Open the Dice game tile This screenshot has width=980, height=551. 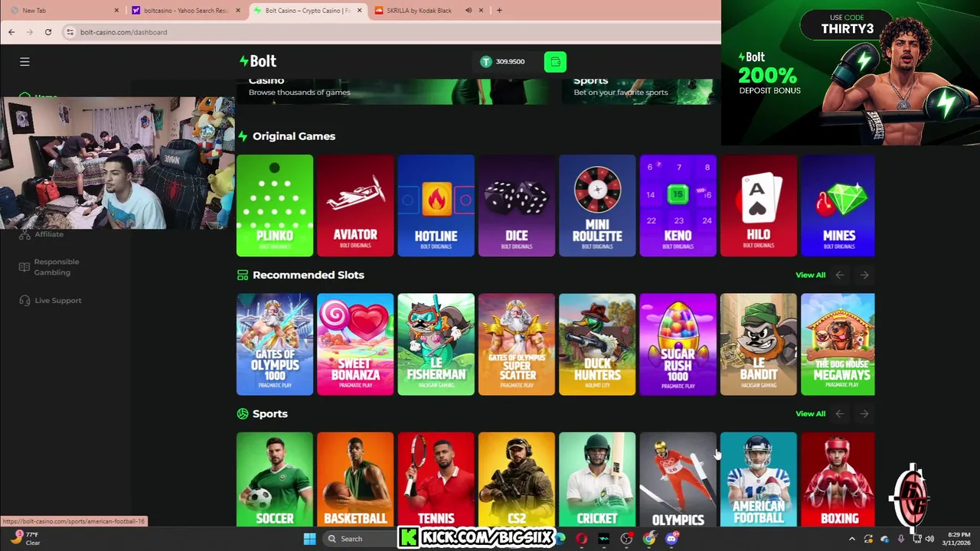[517, 206]
